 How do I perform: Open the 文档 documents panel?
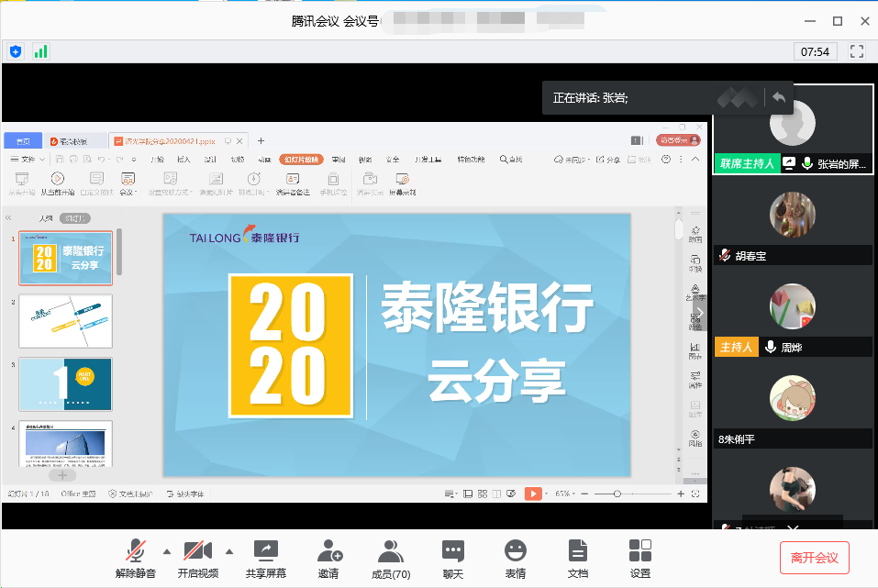coord(578,559)
